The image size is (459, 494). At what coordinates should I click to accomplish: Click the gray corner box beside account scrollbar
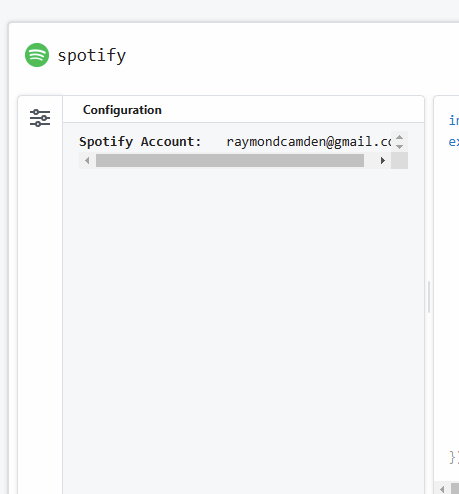click(399, 161)
